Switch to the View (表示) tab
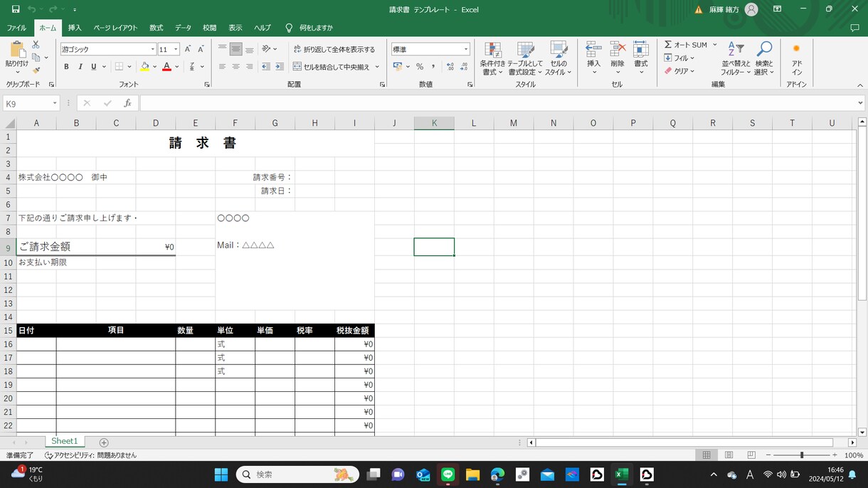868x488 pixels. tap(235, 28)
